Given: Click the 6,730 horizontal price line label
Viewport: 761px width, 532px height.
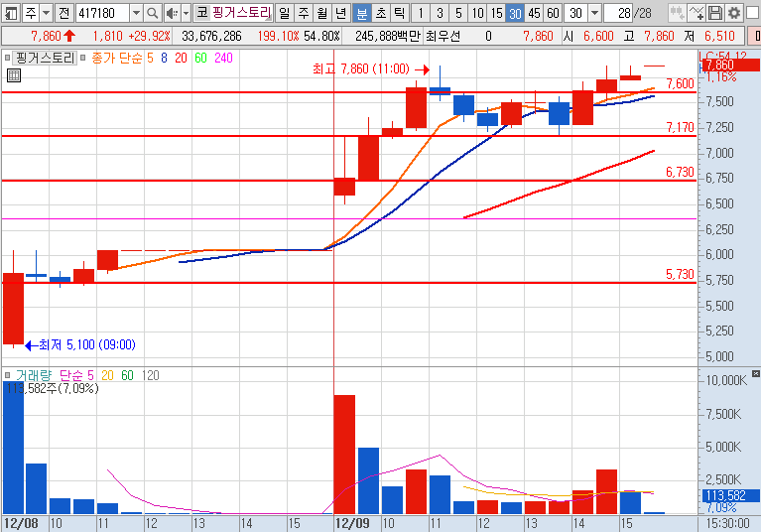Looking at the screenshot, I should pos(680,172).
